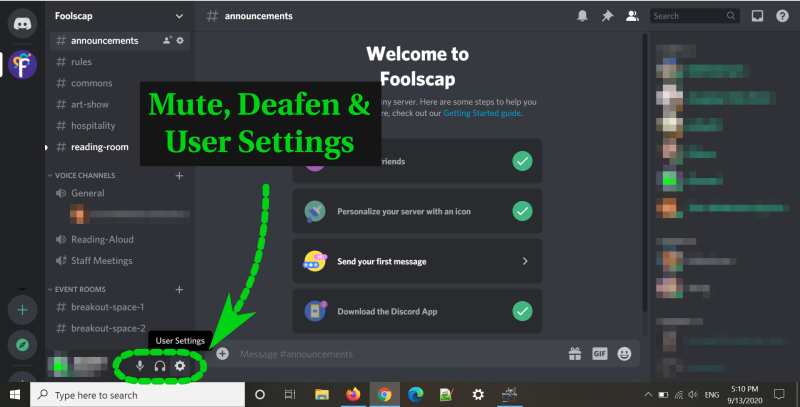Viewport: 800px width, 407px height.
Task: Open Help question mark icon
Action: point(782,16)
